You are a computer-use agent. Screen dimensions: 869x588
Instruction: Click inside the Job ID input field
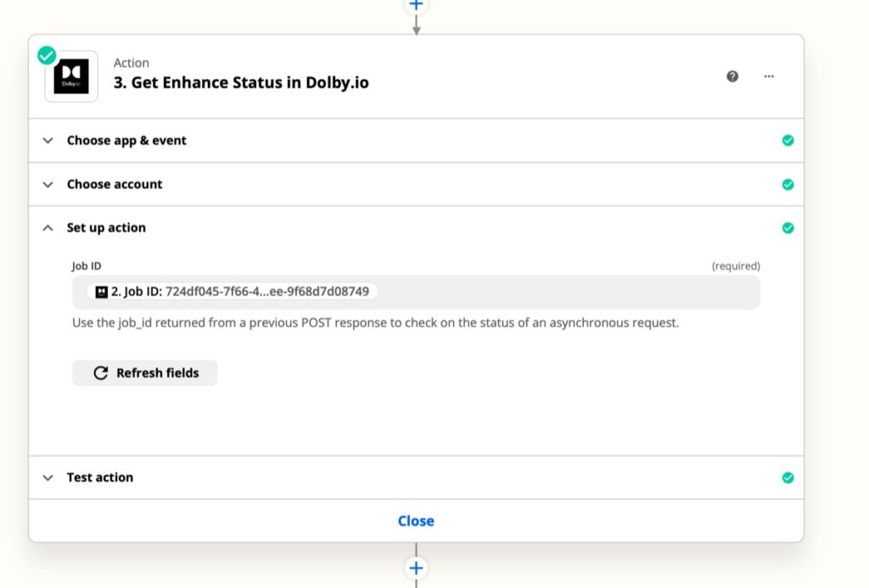point(416,292)
